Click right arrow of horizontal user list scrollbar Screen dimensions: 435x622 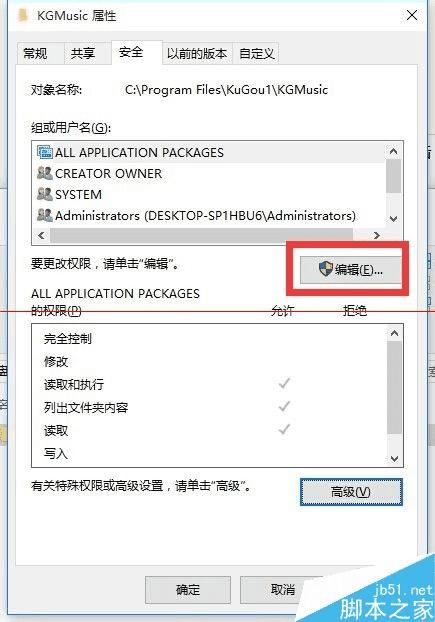tap(376, 235)
